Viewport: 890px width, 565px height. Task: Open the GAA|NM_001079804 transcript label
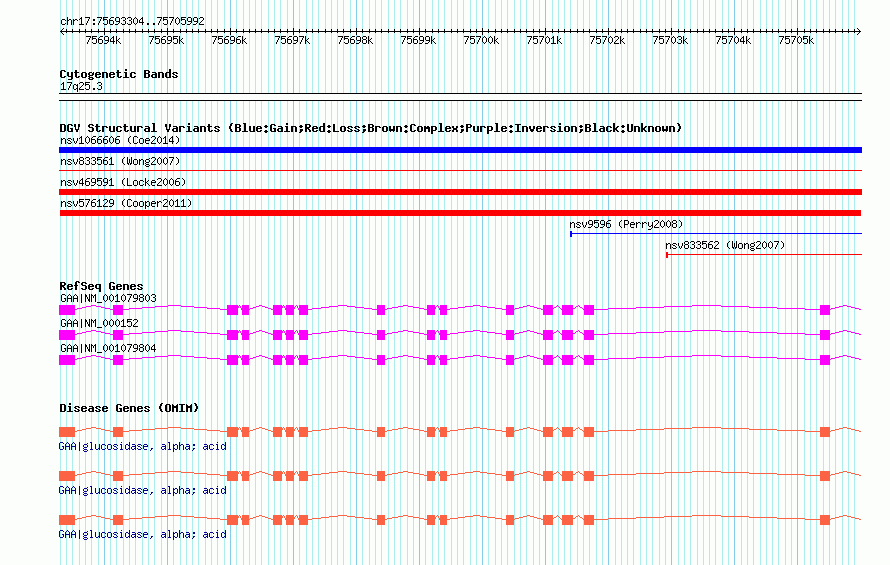[108, 348]
